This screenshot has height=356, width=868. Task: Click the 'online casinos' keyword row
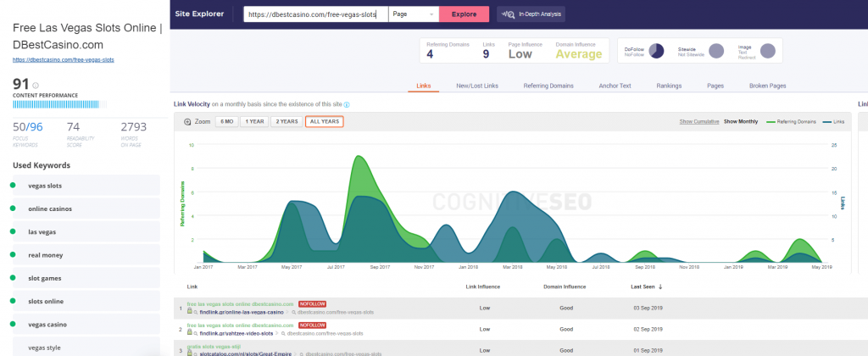pyautogui.click(x=86, y=209)
